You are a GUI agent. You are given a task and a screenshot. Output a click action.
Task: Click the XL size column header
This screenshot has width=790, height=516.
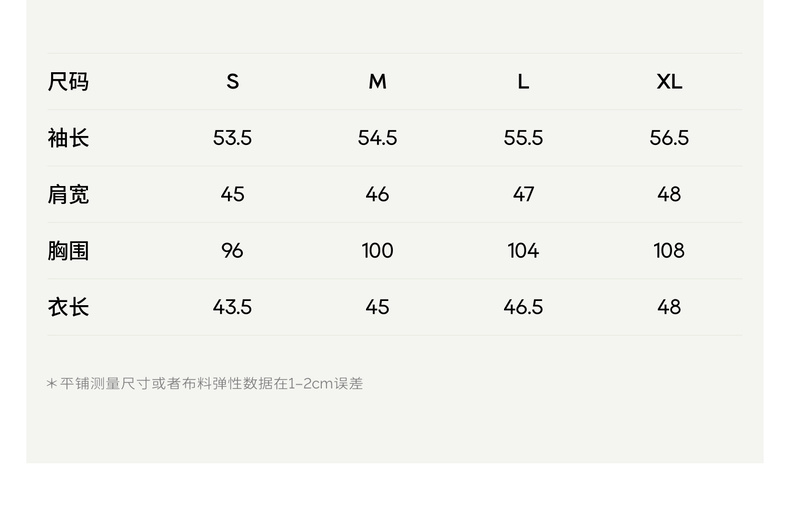[x=669, y=82]
